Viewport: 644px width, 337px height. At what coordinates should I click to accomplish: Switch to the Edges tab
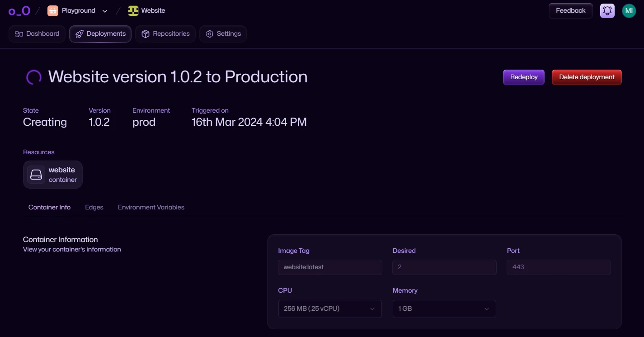[94, 207]
